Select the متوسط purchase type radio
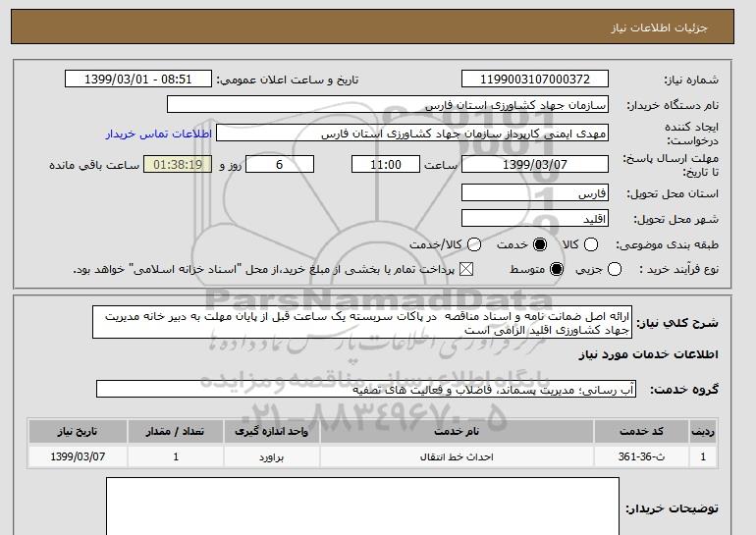756x535 pixels. 557,269
